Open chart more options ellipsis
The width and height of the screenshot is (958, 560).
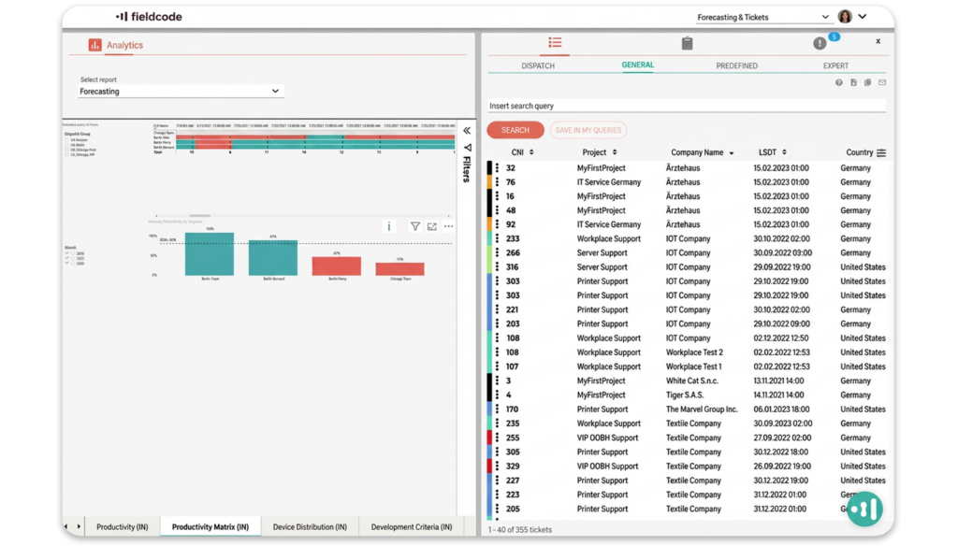tap(448, 226)
